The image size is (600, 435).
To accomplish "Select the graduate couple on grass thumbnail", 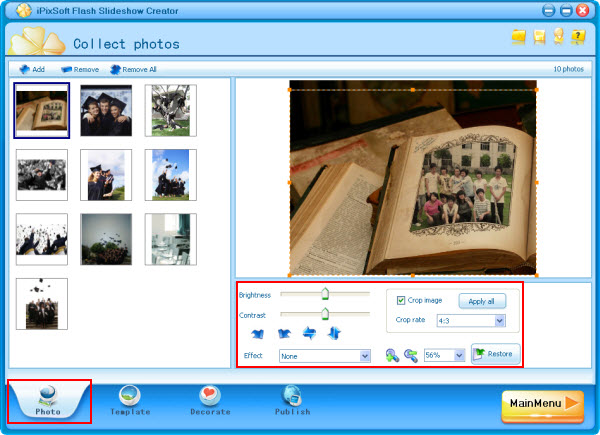I will pos(106,175).
